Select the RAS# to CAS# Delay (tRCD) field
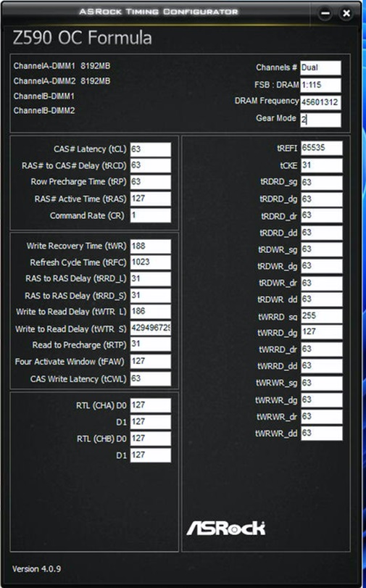 [x=150, y=165]
